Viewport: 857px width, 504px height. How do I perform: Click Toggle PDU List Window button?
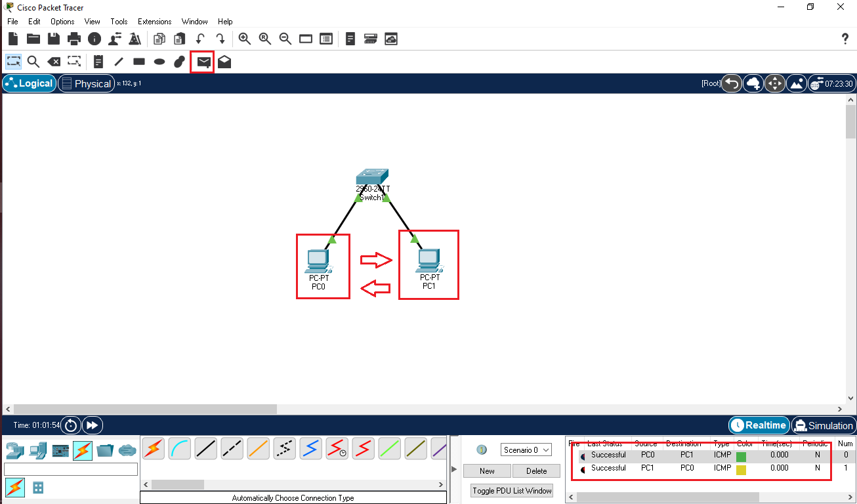click(x=512, y=491)
